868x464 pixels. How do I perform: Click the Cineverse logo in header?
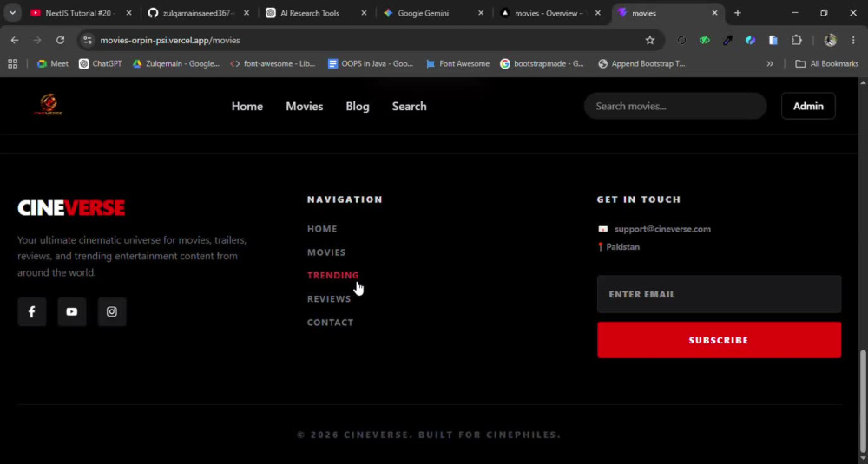pos(48,105)
